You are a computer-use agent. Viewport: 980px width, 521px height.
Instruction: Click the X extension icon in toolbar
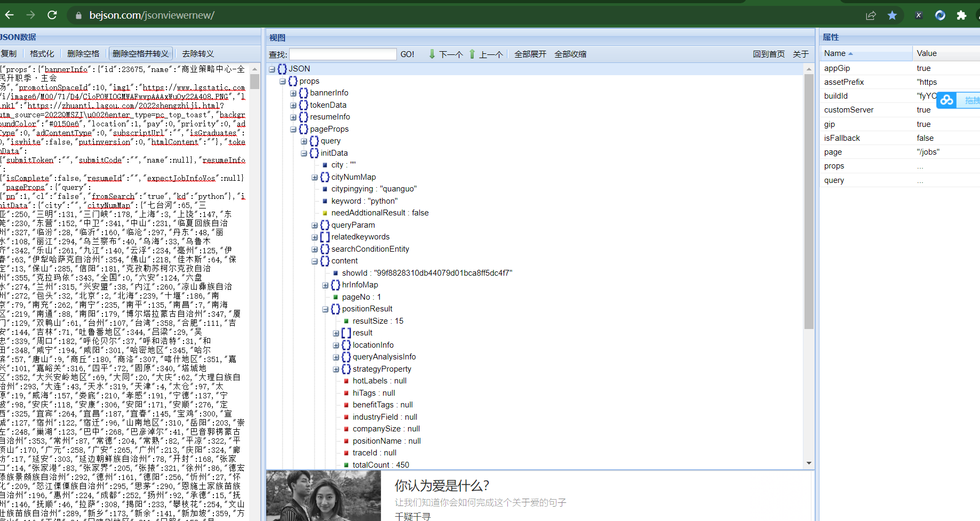919,15
